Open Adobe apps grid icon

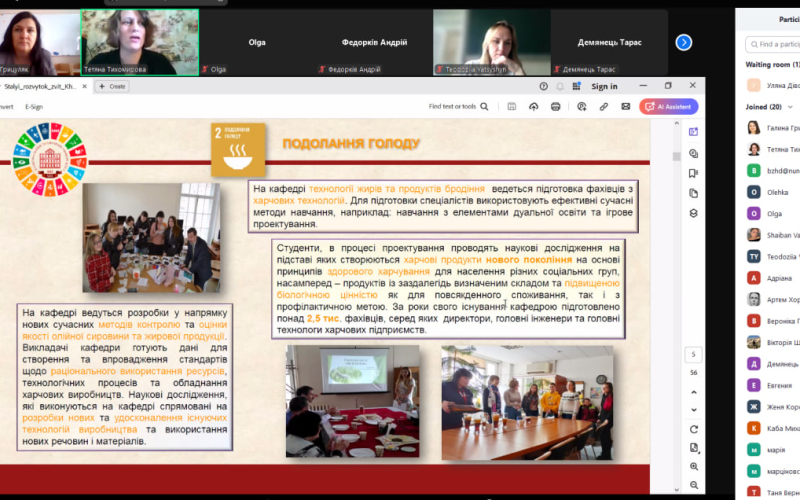coord(577,86)
